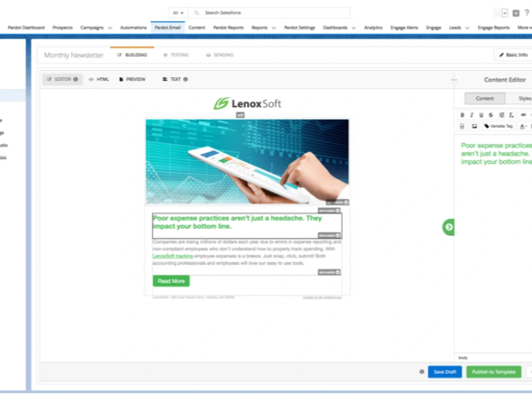The image size is (532, 399).
Task: Expand the Dashboards nav chevron
Action: 354,28
